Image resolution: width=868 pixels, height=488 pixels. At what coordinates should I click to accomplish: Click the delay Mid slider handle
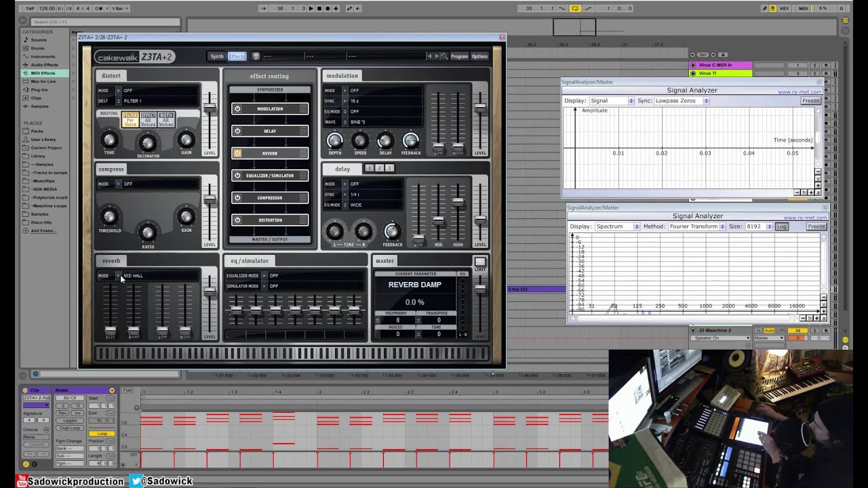pos(439,220)
